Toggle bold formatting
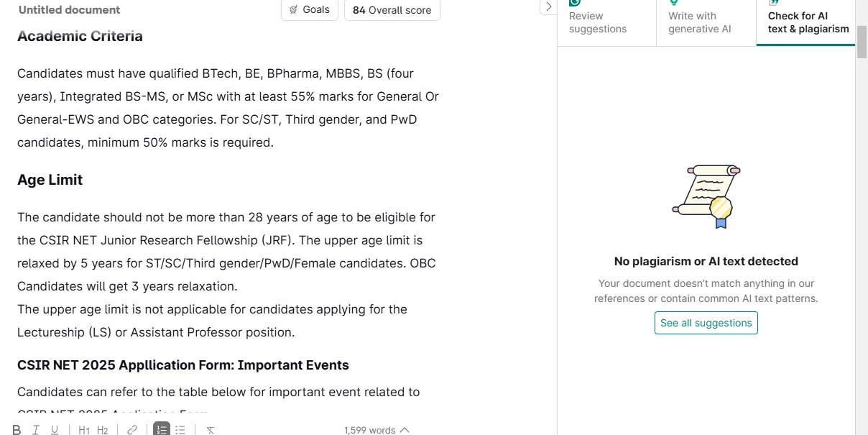 pyautogui.click(x=17, y=430)
